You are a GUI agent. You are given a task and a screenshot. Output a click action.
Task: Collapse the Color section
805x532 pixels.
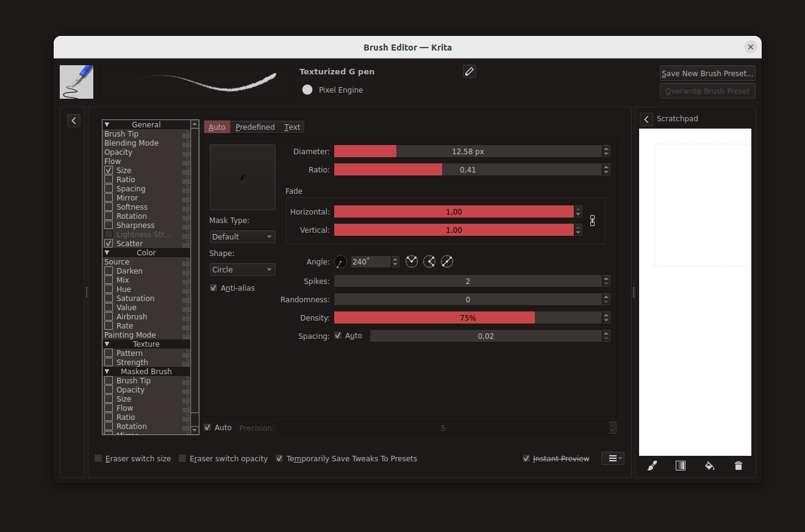(107, 253)
